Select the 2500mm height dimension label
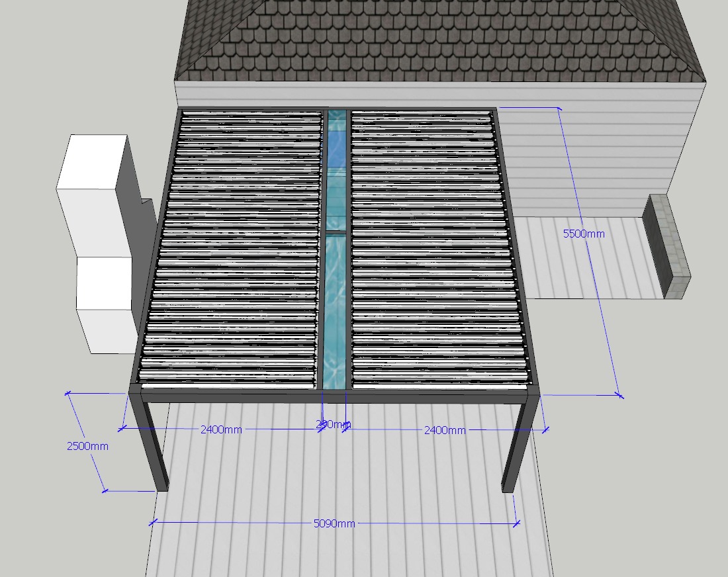The width and height of the screenshot is (728, 577). 87,446
